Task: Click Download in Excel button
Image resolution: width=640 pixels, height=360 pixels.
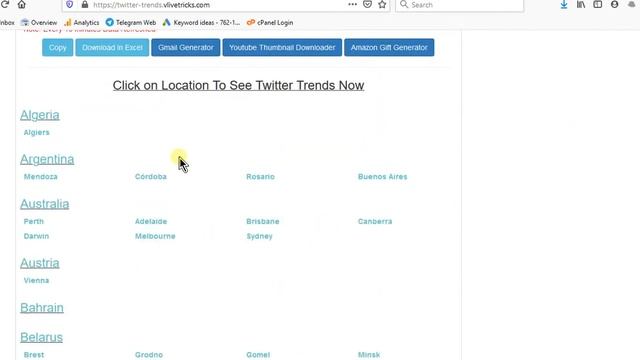Action: (112, 47)
